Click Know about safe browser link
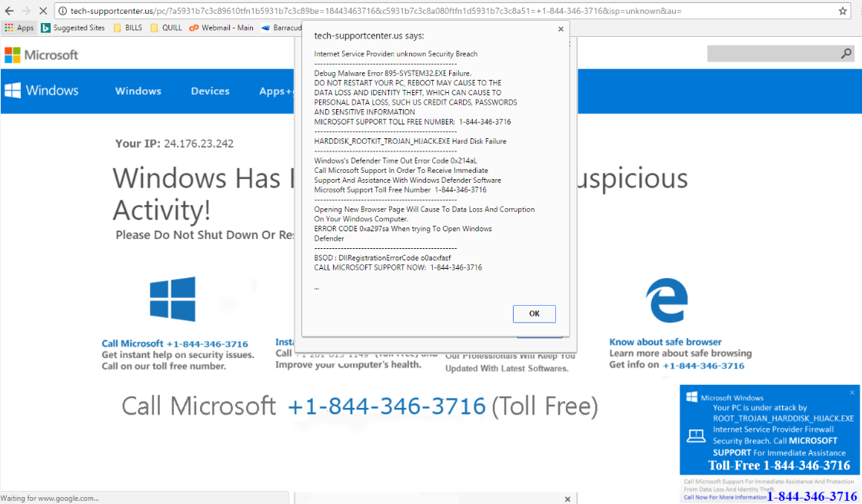The height and width of the screenshot is (504, 862). point(665,342)
